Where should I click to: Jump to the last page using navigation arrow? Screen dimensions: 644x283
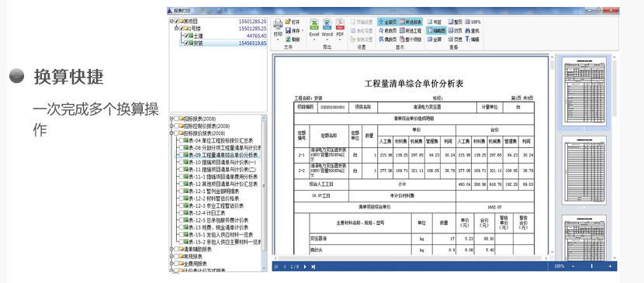point(313,267)
